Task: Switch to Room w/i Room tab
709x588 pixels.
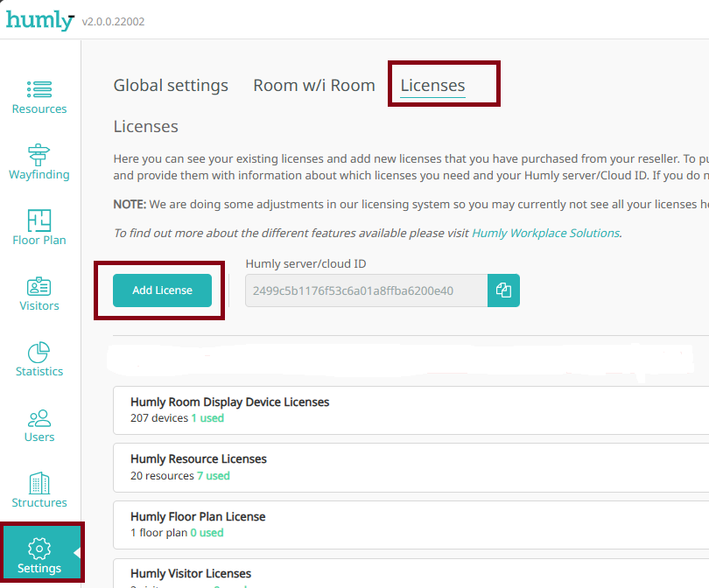Action: 314,86
